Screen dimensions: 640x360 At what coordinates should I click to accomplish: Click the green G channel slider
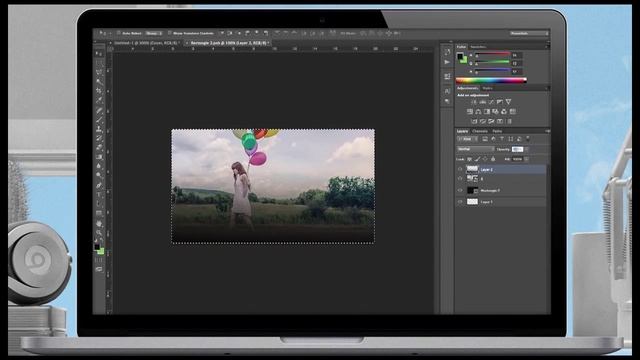(492, 62)
